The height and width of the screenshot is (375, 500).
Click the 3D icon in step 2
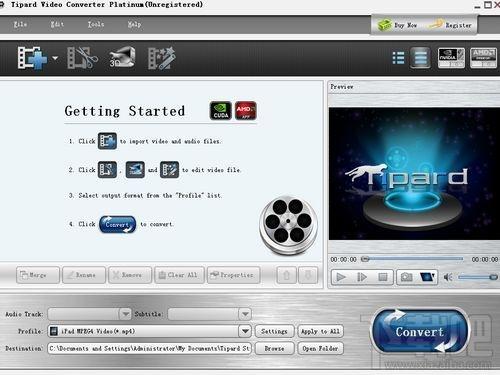click(x=135, y=170)
